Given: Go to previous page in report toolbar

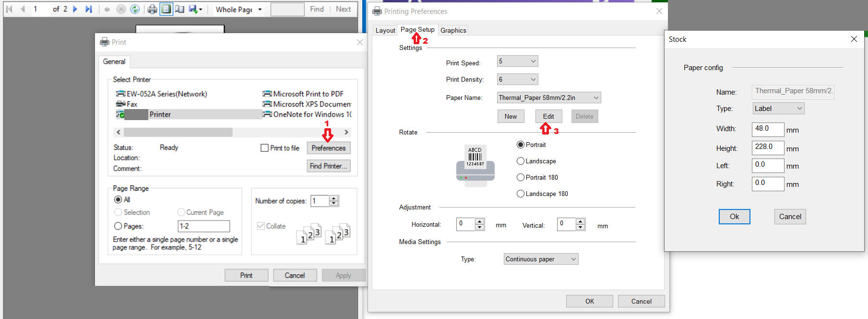Looking at the screenshot, I should coord(23,9).
